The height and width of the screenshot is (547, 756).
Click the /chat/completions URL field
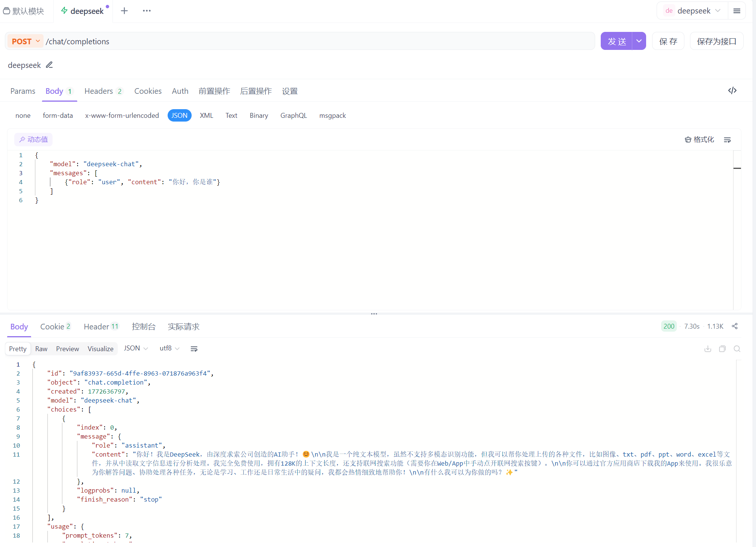click(319, 41)
